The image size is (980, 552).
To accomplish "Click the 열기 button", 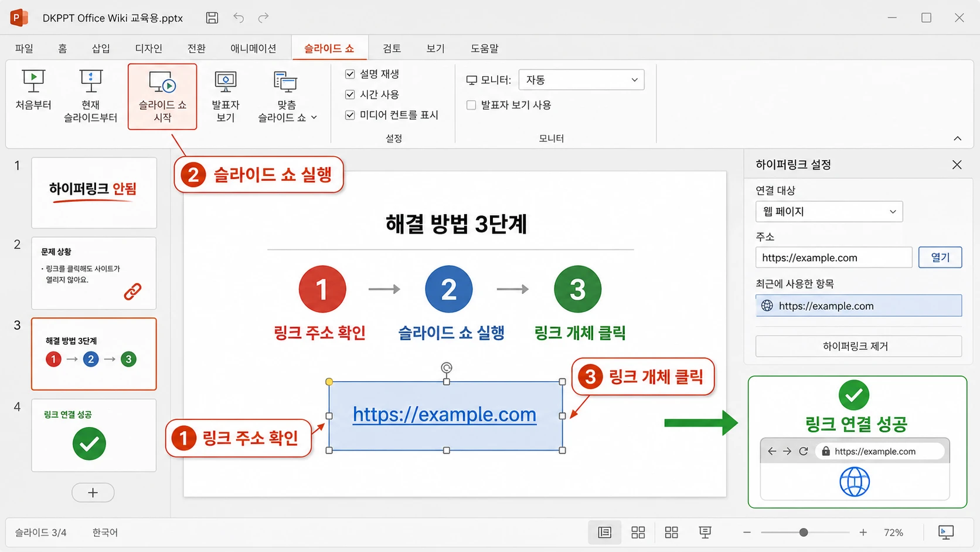I will 940,257.
